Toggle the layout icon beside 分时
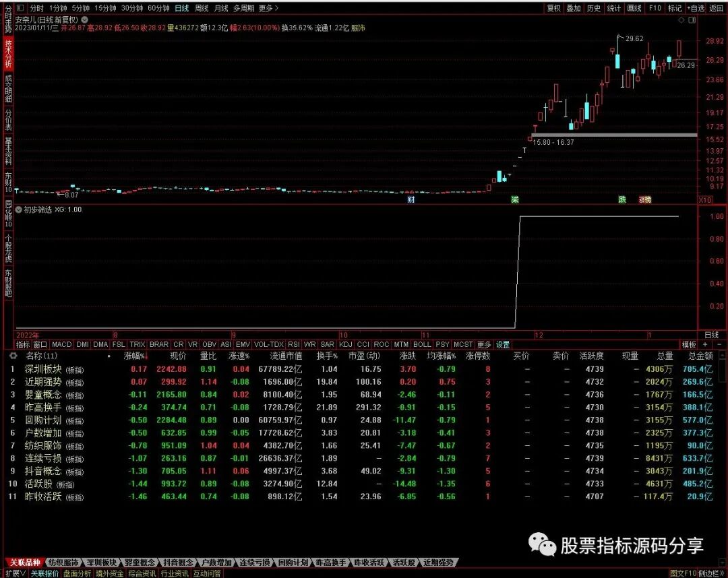Image resolution: width=728 pixels, height=578 pixels. (x=20, y=8)
